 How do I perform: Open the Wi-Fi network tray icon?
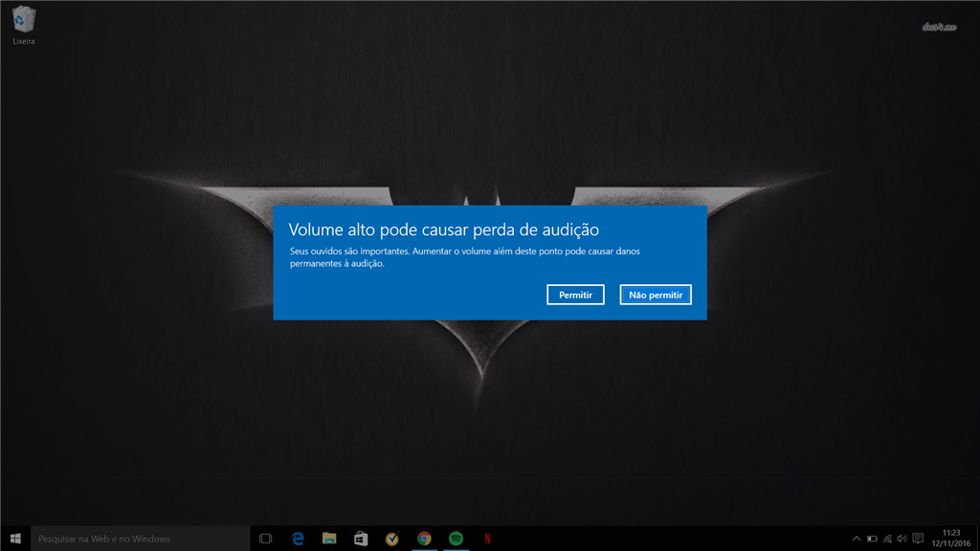click(x=887, y=539)
